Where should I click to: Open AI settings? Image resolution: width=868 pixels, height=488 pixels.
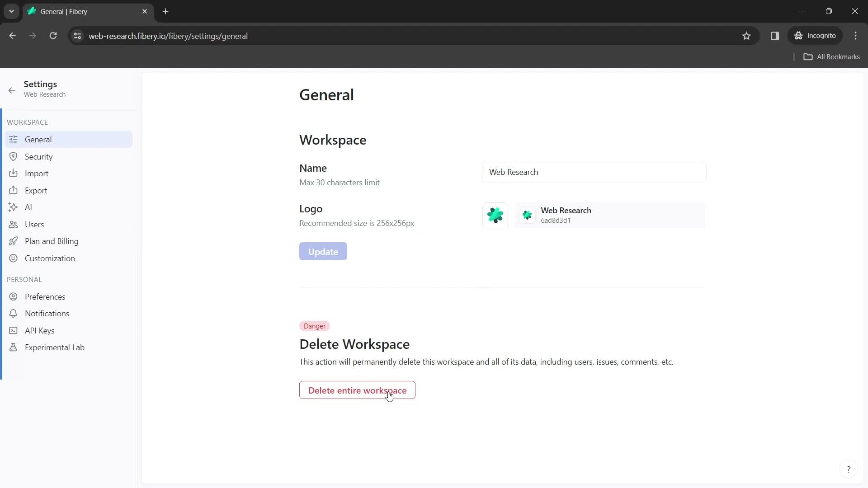click(69, 207)
